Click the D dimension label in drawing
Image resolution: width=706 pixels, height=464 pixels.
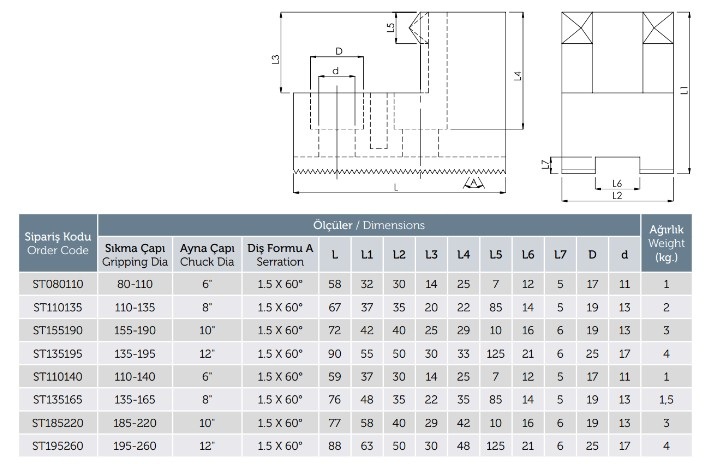coord(340,50)
